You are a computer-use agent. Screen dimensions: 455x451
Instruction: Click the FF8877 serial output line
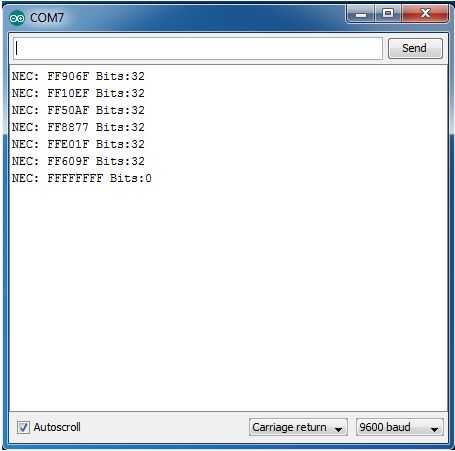78,127
